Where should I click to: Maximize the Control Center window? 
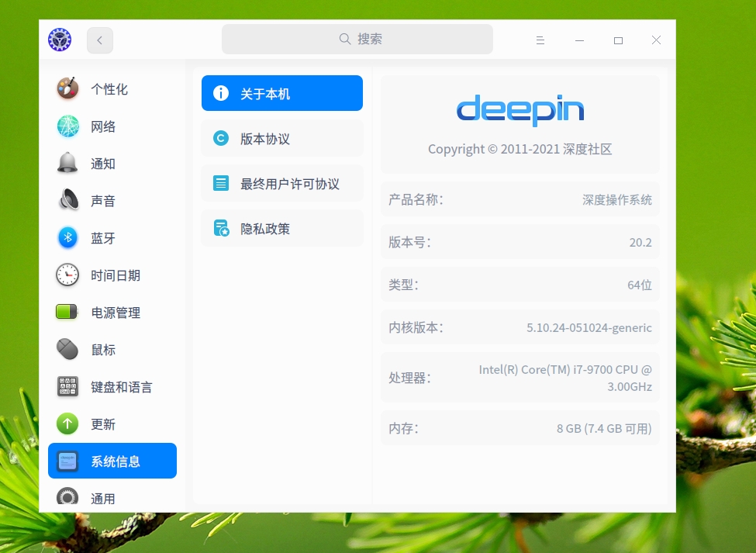click(x=618, y=40)
